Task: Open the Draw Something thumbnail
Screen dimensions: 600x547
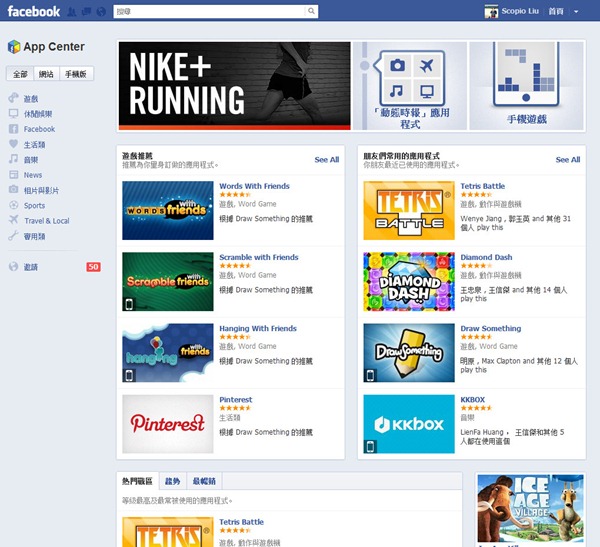Action: (x=409, y=353)
